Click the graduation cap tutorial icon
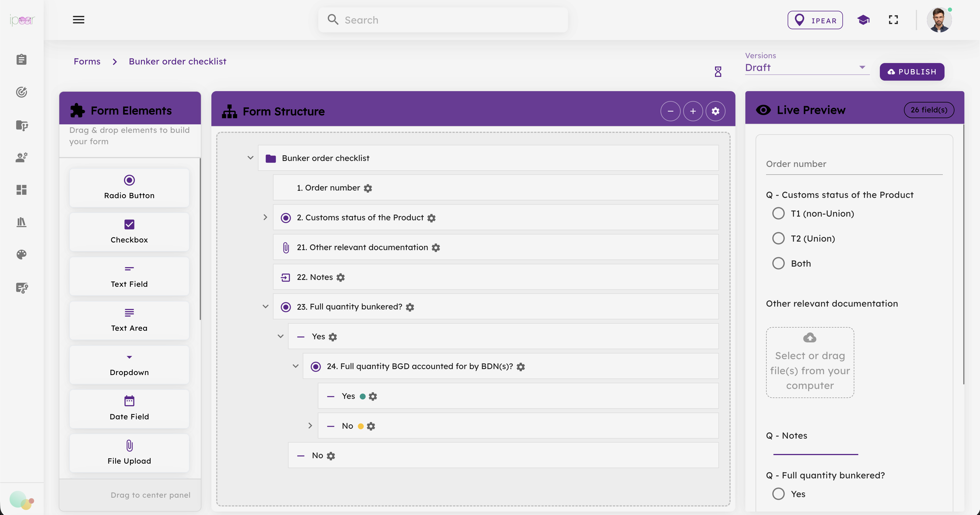 click(864, 20)
